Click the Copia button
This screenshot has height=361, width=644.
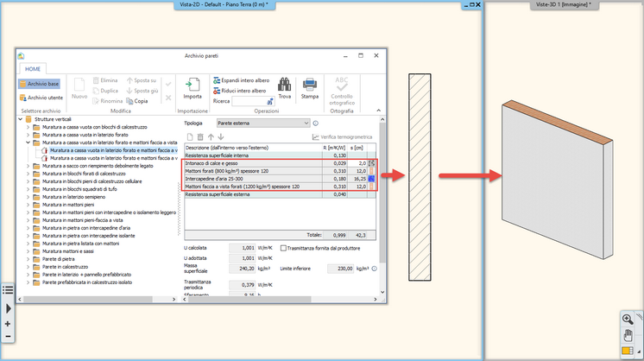coord(137,101)
